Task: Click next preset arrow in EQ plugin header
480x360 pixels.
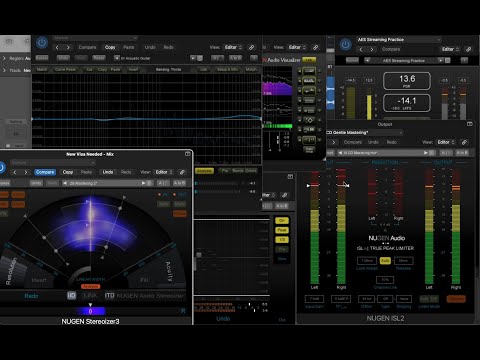Action: click(x=68, y=47)
